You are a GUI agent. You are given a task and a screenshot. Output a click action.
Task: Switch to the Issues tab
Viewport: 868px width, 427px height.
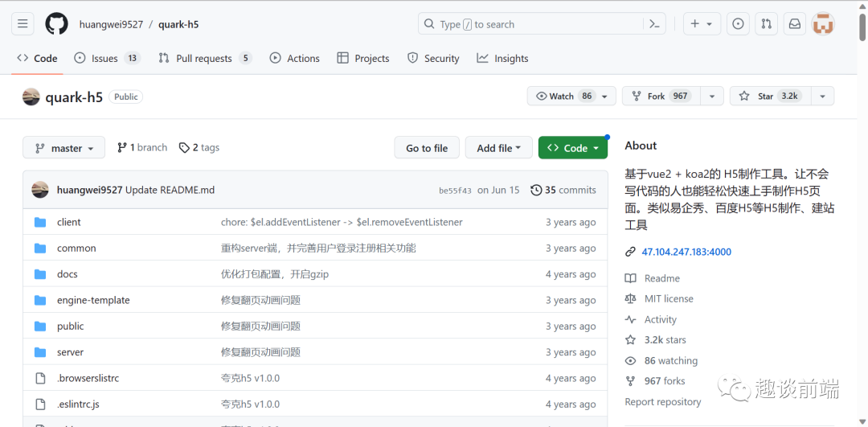click(104, 59)
